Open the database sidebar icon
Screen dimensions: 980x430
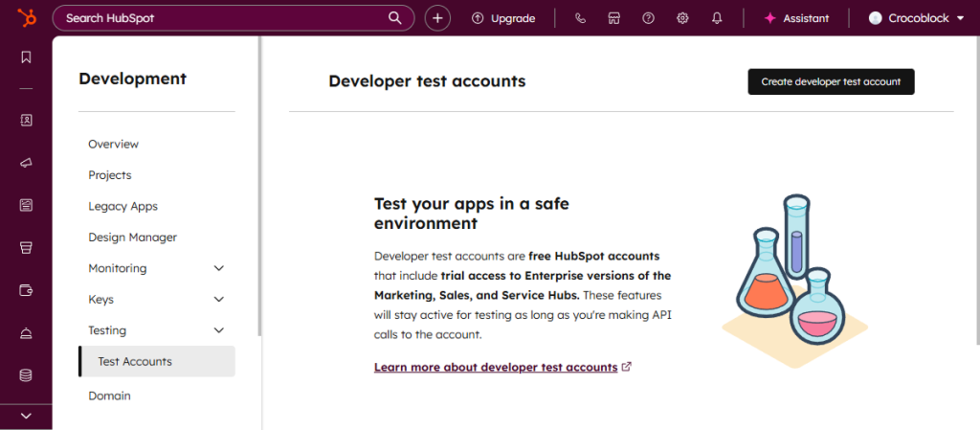point(26,375)
